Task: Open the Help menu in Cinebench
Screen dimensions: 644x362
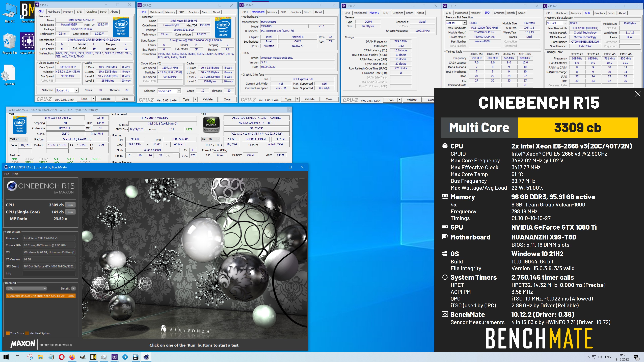Action: tap(15, 174)
